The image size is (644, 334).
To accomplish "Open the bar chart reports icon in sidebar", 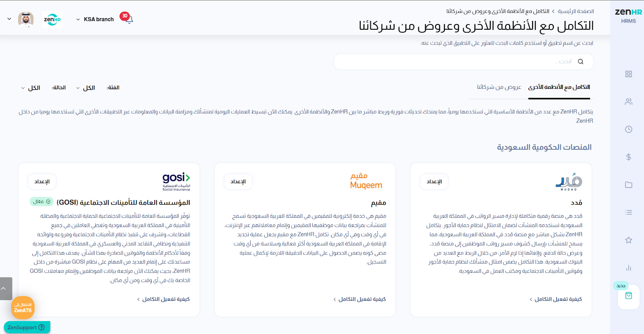I will (628, 268).
